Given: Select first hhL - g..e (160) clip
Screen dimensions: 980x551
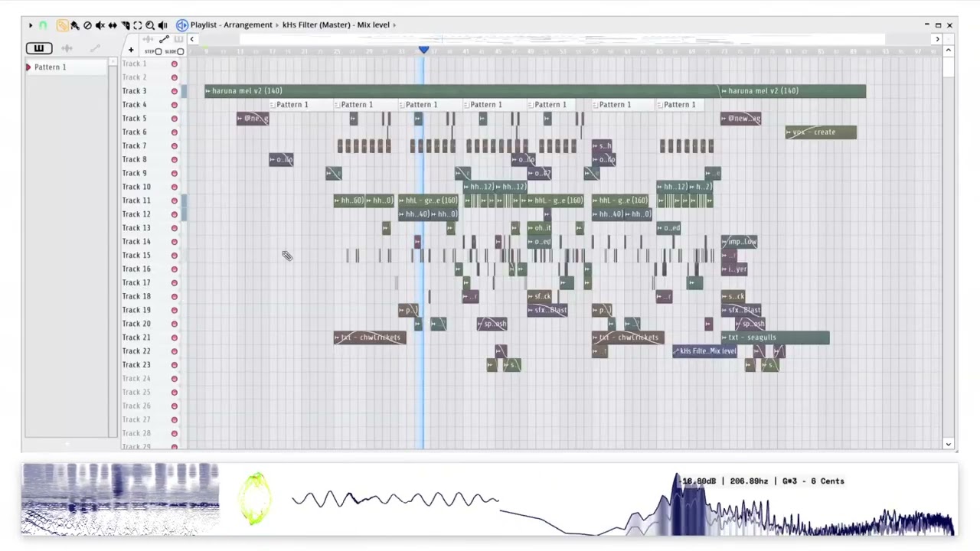Looking at the screenshot, I should pos(429,201).
